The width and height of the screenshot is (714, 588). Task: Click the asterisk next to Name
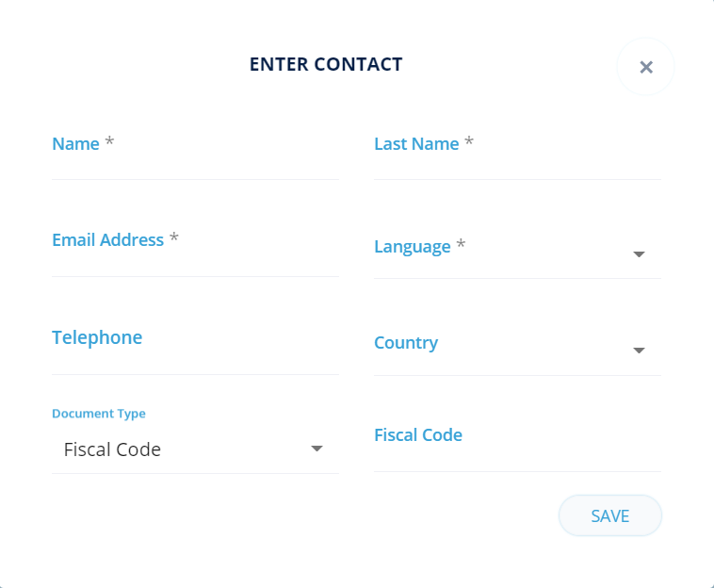pos(109,143)
